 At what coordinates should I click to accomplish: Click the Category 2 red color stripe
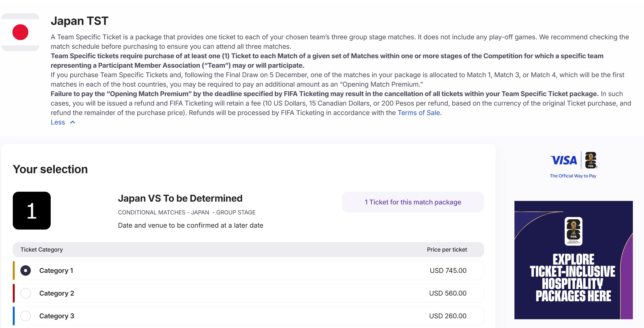point(14,293)
